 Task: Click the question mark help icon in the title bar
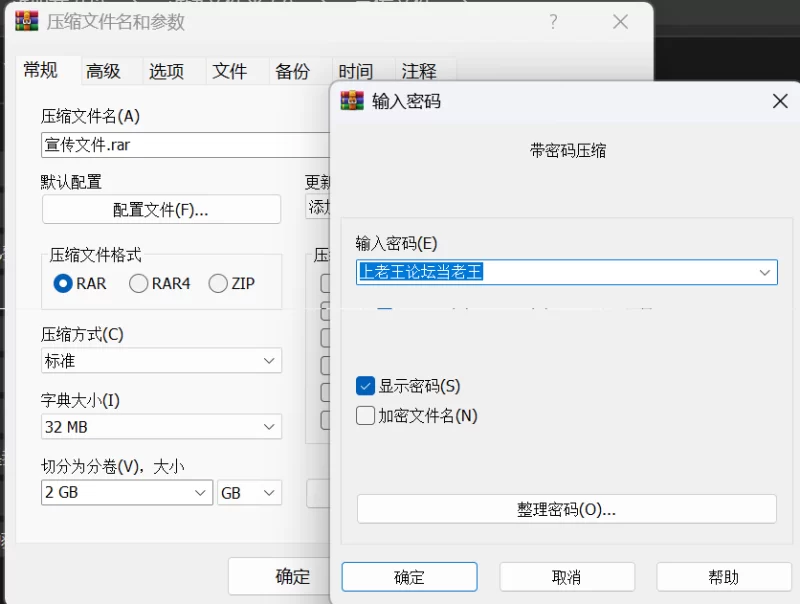[554, 22]
